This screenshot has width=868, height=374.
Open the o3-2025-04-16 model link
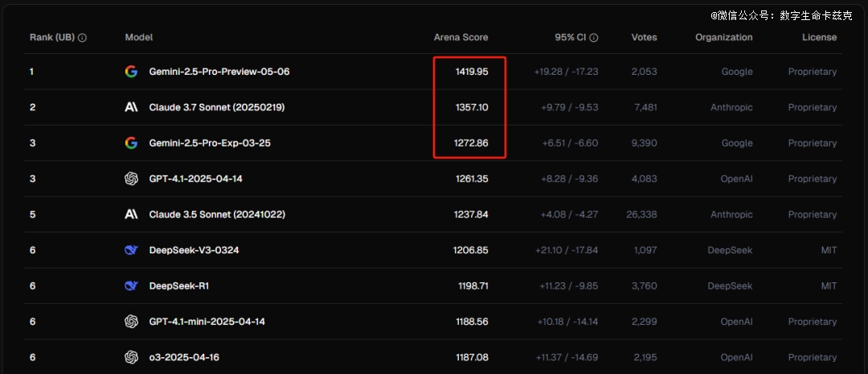pos(184,357)
